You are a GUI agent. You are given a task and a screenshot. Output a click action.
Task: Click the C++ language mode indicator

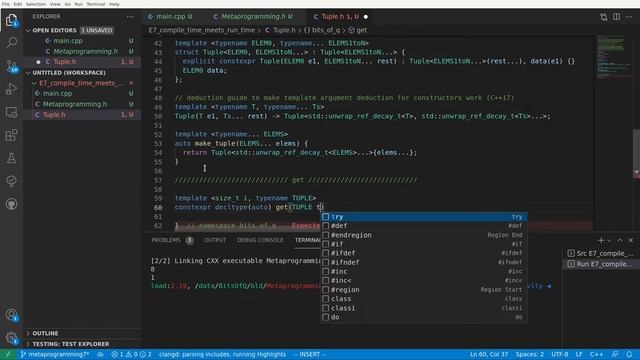[x=596, y=354]
